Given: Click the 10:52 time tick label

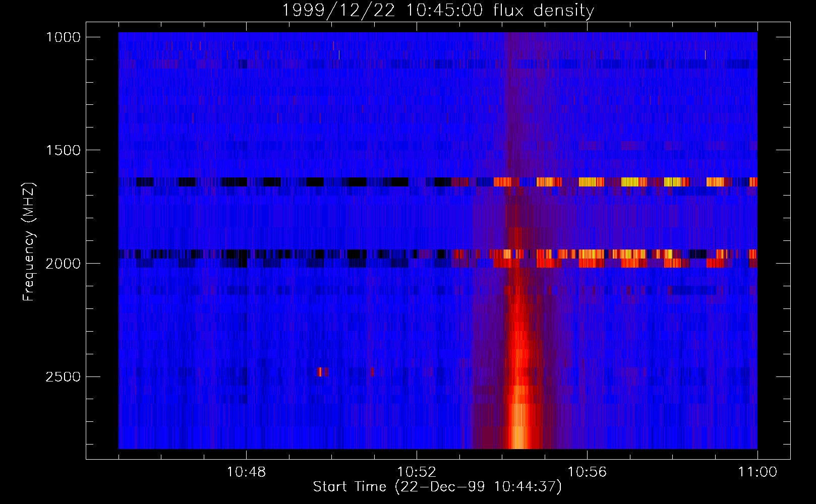Looking at the screenshot, I should [417, 472].
